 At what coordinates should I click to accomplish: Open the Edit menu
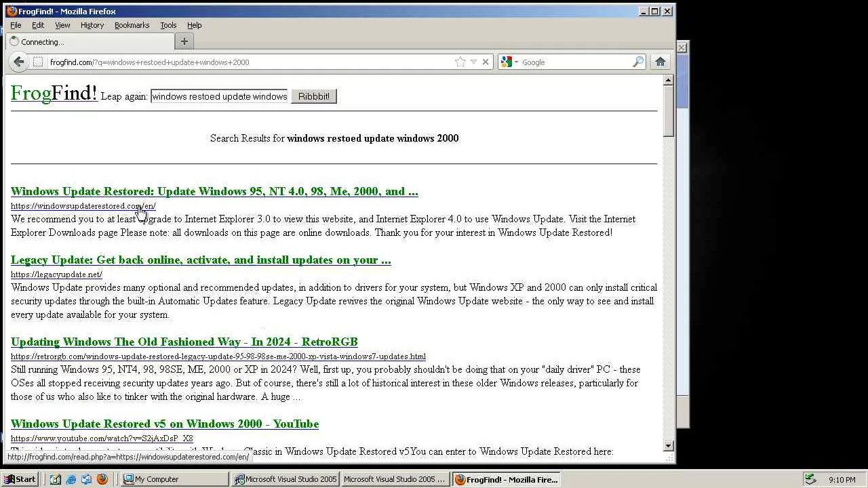(38, 25)
